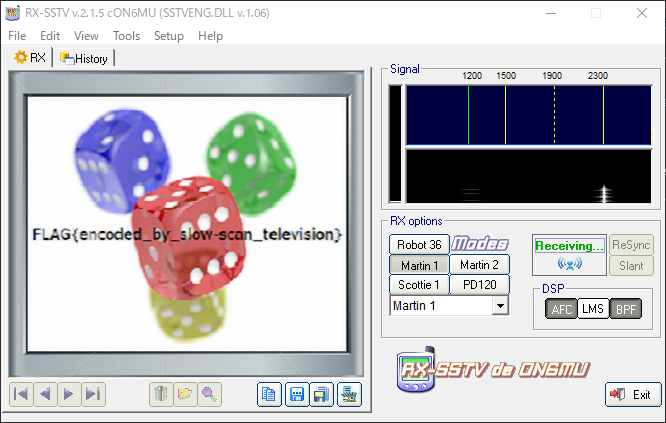
Task: Click the signal spectrum display
Action: (529, 115)
